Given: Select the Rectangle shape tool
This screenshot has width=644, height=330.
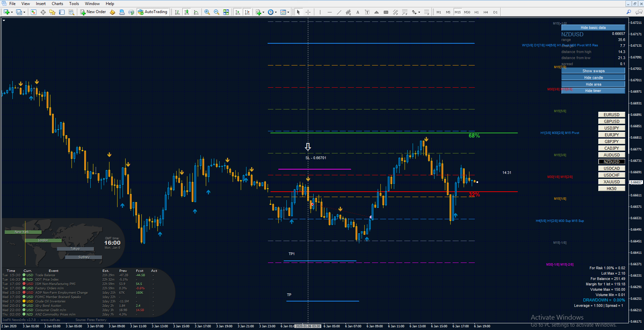Looking at the screenshot, I should pos(386,12).
